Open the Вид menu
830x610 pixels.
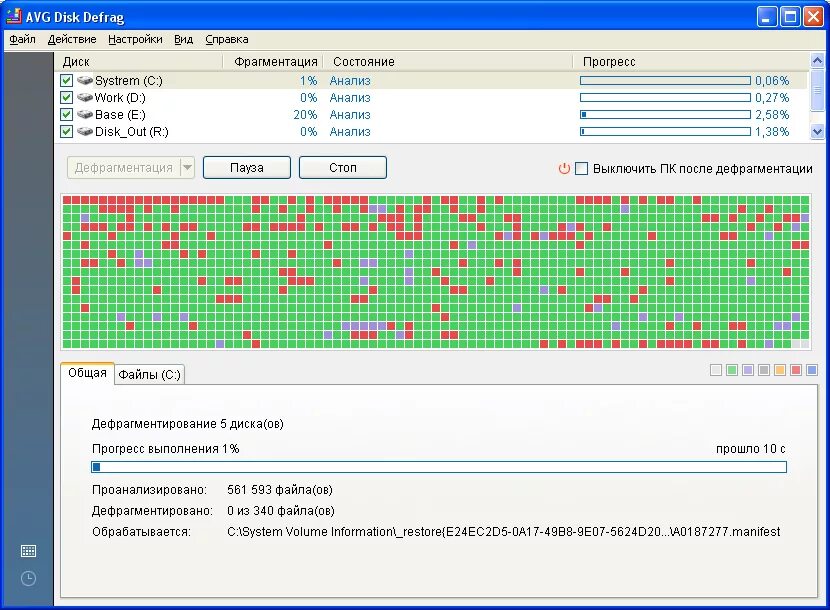click(184, 39)
